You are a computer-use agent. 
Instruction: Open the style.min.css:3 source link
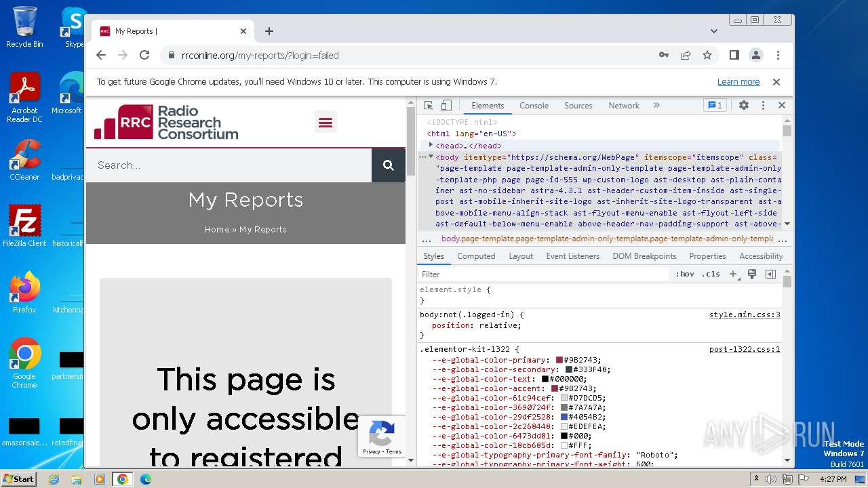coord(745,314)
